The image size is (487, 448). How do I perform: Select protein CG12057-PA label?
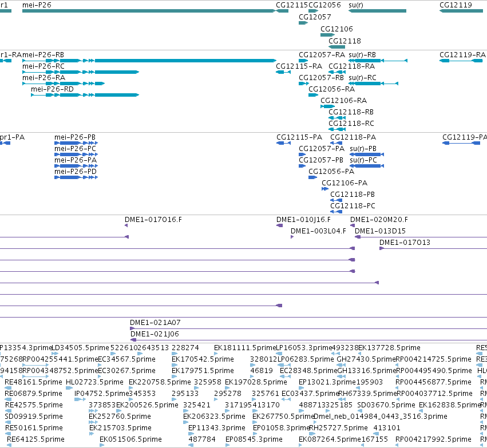(x=322, y=149)
